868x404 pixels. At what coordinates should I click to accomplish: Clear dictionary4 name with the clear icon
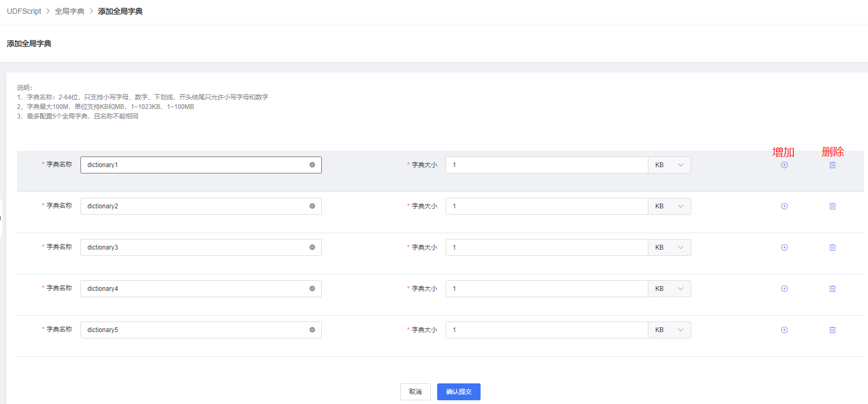point(312,289)
